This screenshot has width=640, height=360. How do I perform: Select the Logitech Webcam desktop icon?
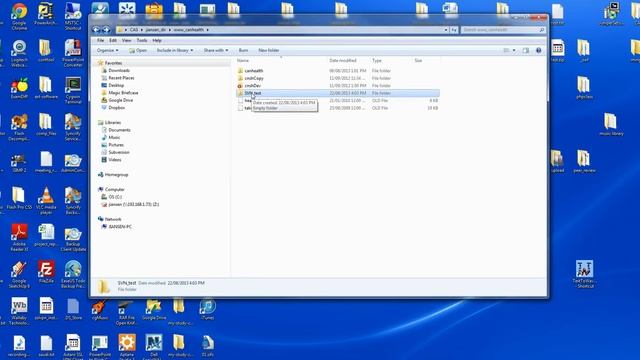tap(19, 53)
